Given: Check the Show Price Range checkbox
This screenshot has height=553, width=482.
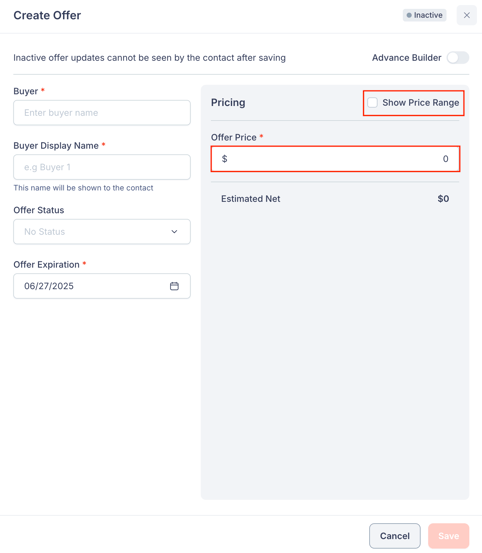Looking at the screenshot, I should coord(372,103).
